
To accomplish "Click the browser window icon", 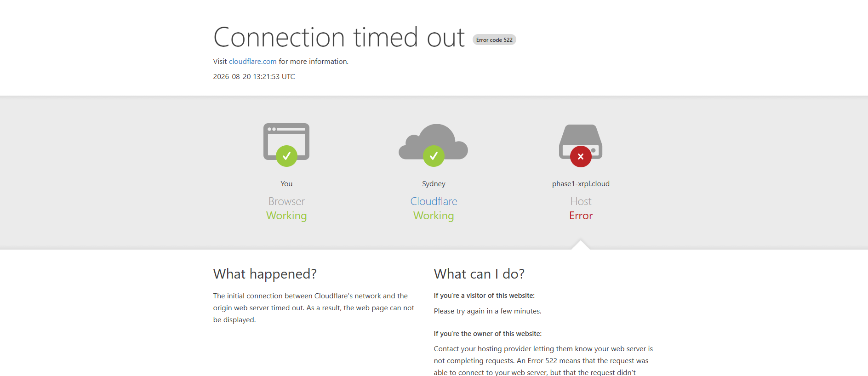I will [x=286, y=142].
